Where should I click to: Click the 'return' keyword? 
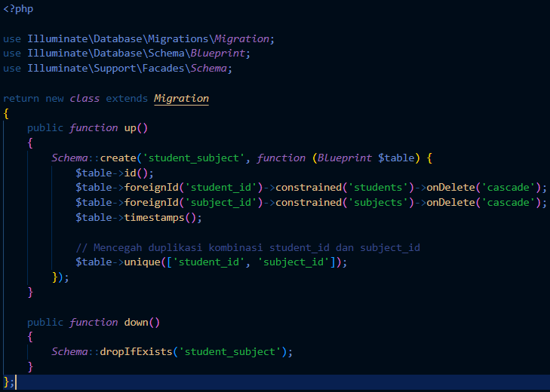21,99
